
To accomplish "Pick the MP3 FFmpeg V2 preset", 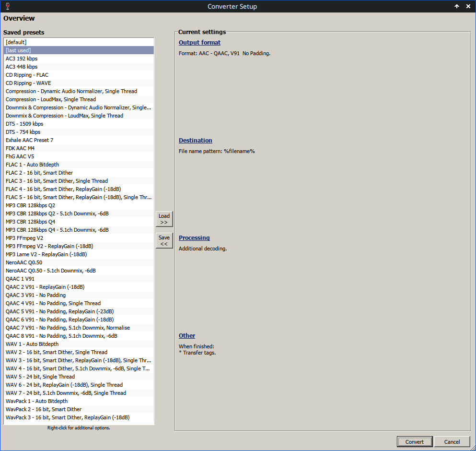I will click(x=79, y=238).
